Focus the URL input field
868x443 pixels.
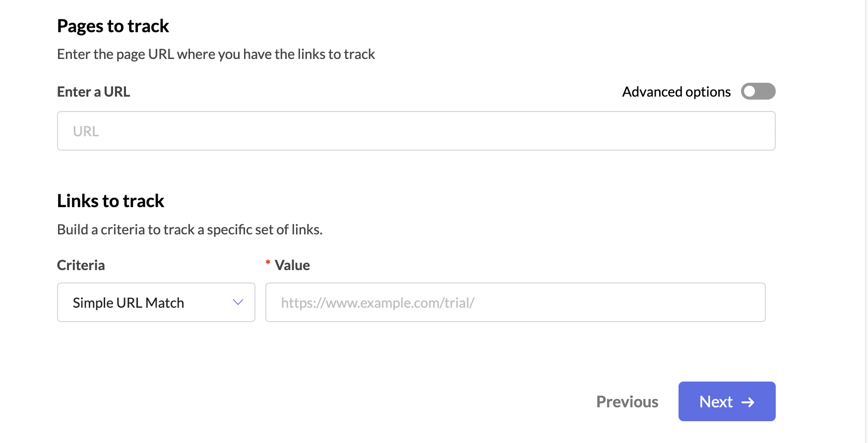tap(416, 131)
